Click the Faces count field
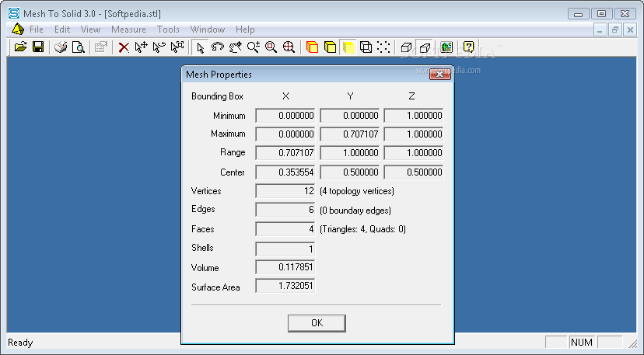The width and height of the screenshot is (644, 355). [285, 229]
